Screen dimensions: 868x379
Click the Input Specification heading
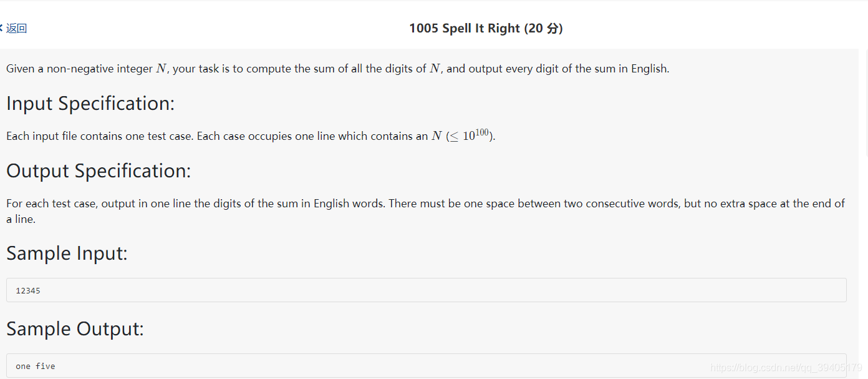coord(90,103)
